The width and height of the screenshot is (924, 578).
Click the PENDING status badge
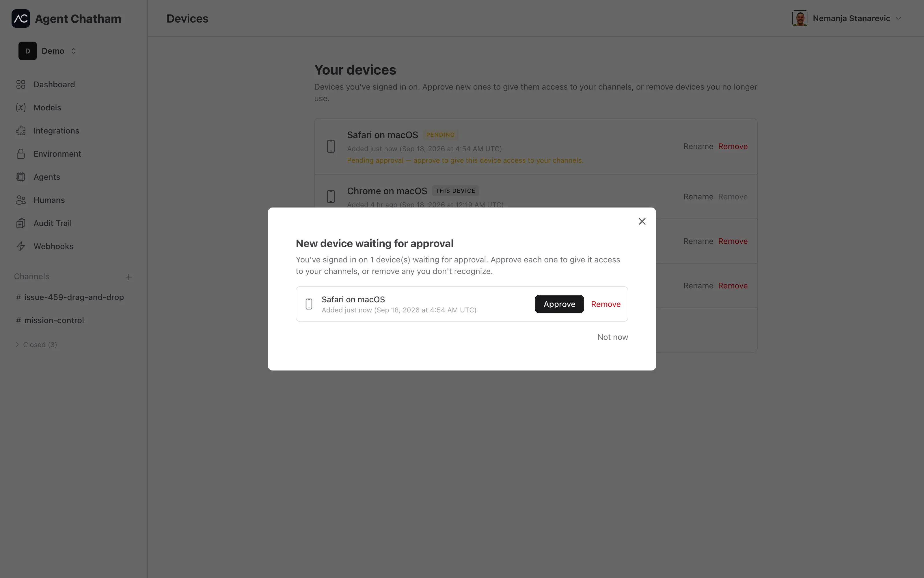(440, 135)
